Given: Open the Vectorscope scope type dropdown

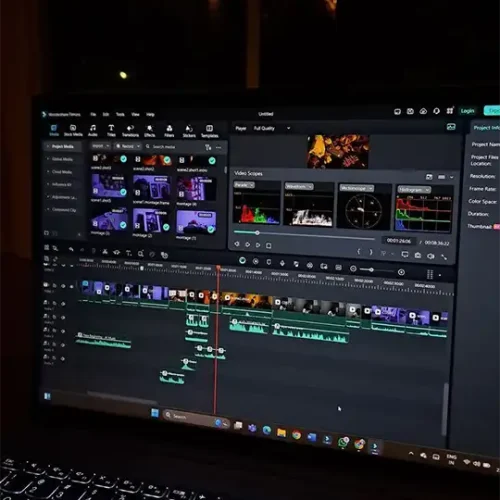Looking at the screenshot, I should 356,188.
